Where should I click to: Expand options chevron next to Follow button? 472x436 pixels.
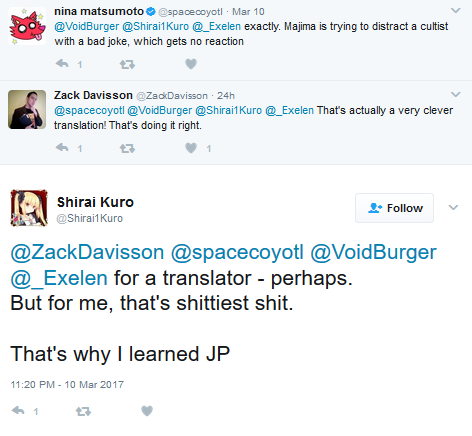point(453,208)
